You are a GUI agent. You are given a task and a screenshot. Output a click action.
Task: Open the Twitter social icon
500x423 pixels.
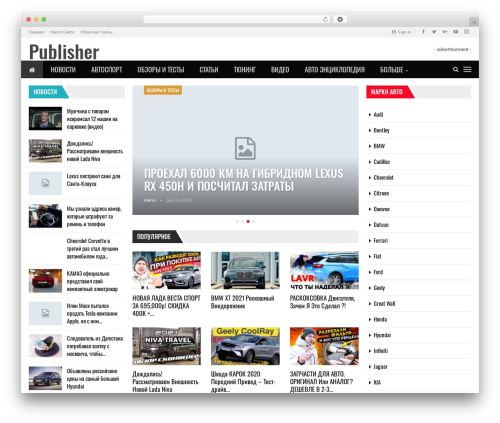434,32
